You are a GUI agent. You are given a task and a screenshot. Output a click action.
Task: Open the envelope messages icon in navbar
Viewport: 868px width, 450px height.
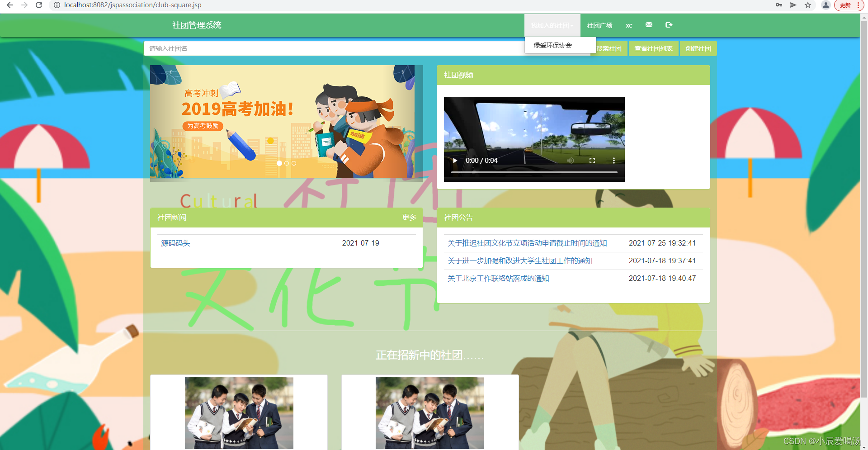[649, 25]
